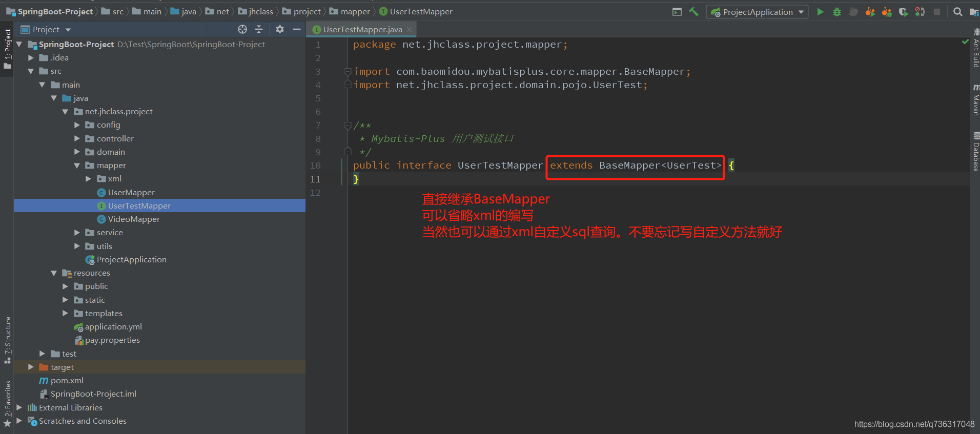Screen dimensions: 980x434
Task: Click the orange JRebel debug icon
Action: (x=887, y=12)
